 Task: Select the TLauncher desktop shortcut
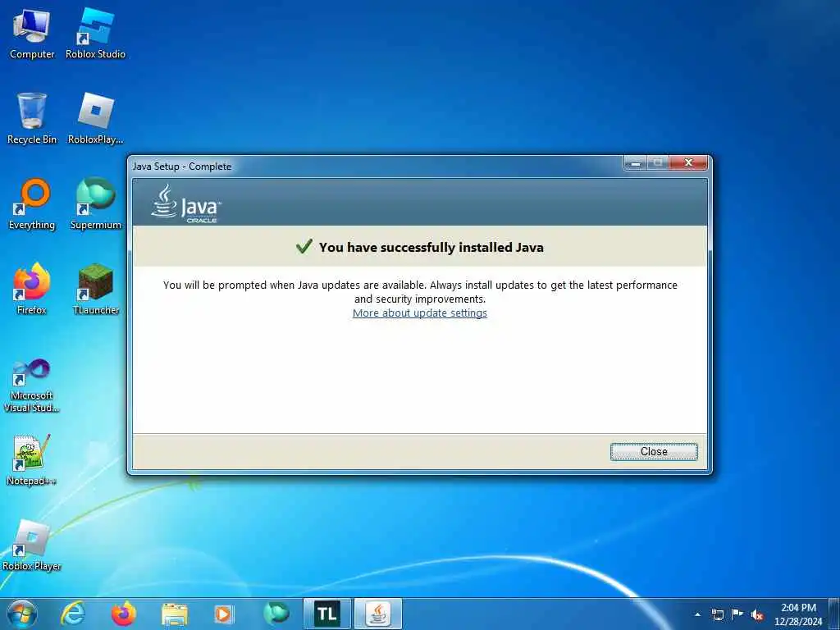[x=95, y=289]
